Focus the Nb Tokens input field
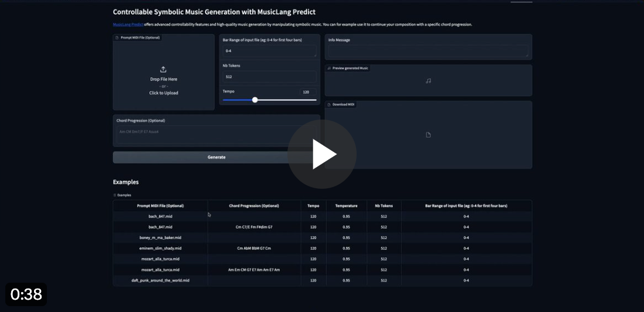The height and width of the screenshot is (312, 644). point(270,77)
